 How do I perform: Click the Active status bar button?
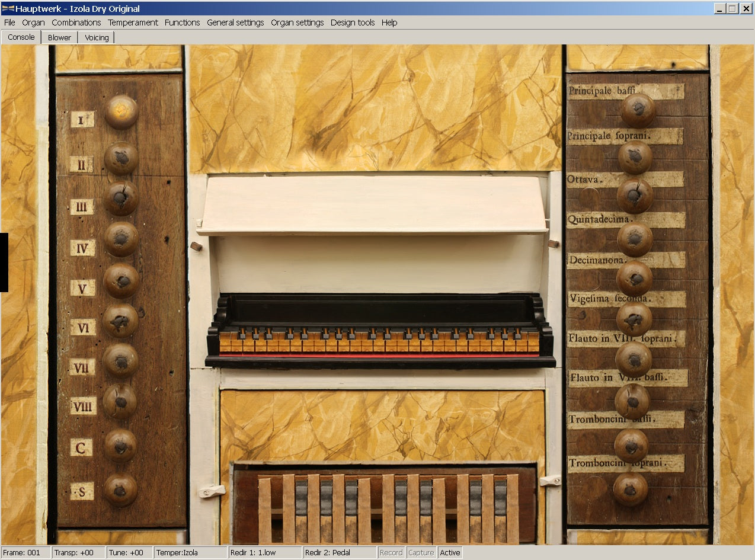point(450,552)
